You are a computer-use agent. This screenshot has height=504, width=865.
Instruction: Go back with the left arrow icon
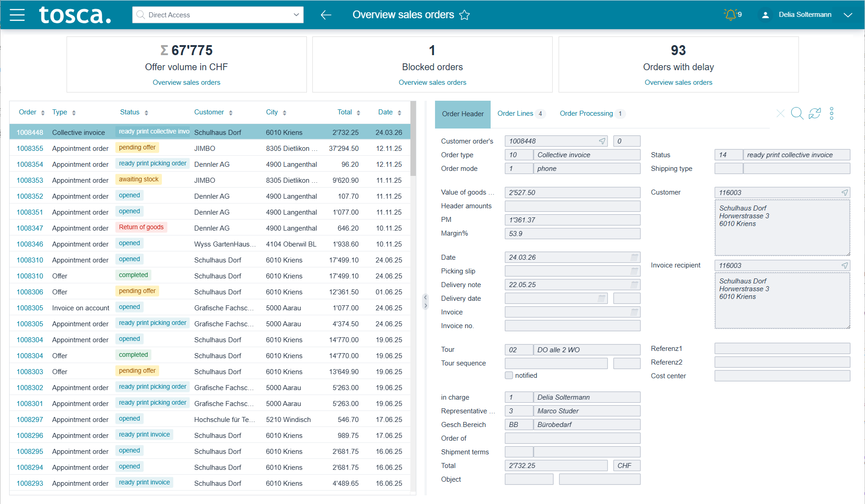(326, 15)
